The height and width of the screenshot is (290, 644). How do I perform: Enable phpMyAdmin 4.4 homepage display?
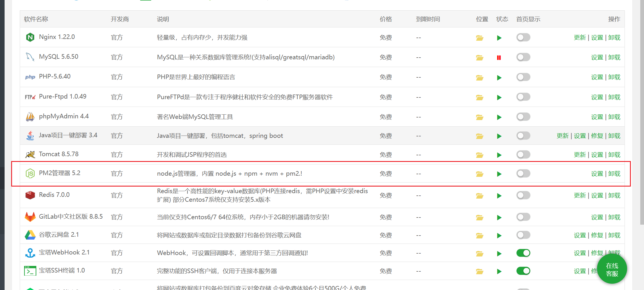pos(523,117)
